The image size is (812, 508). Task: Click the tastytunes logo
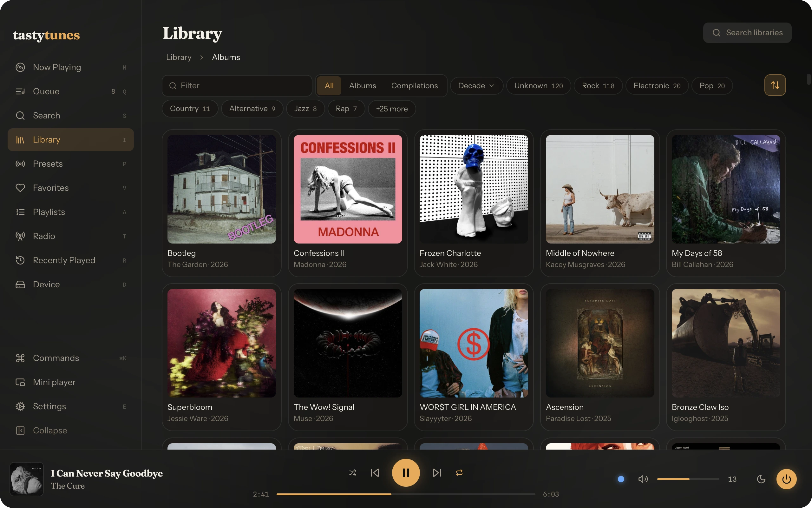point(46,35)
